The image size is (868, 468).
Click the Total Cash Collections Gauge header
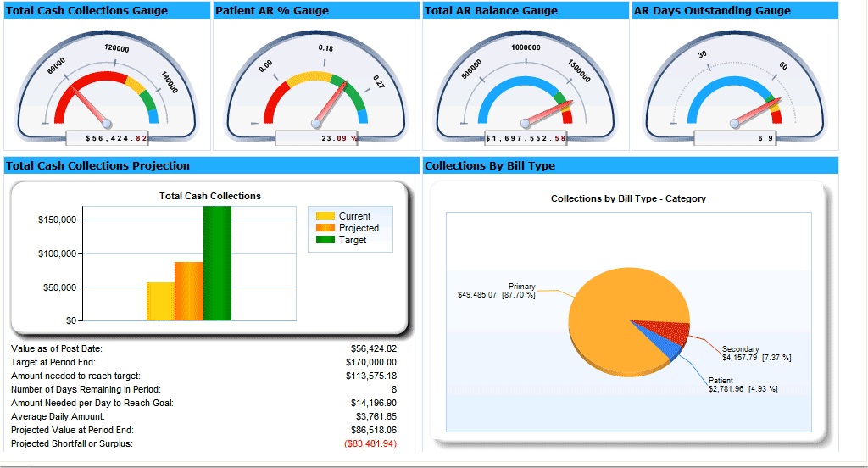87,11
